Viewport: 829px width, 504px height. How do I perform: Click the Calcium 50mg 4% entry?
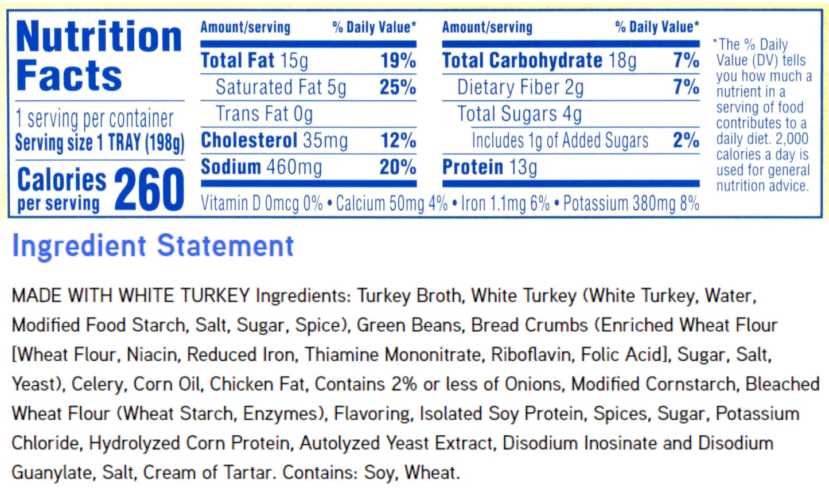click(x=391, y=204)
